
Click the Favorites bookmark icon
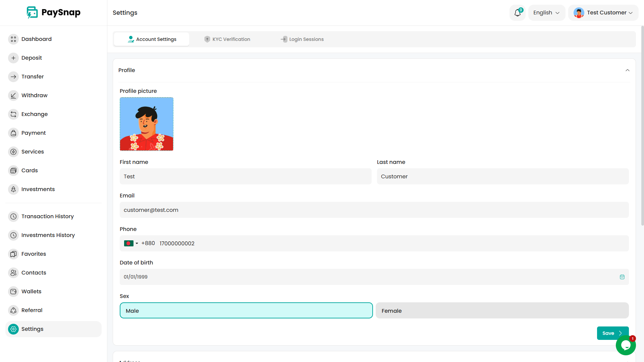13,254
